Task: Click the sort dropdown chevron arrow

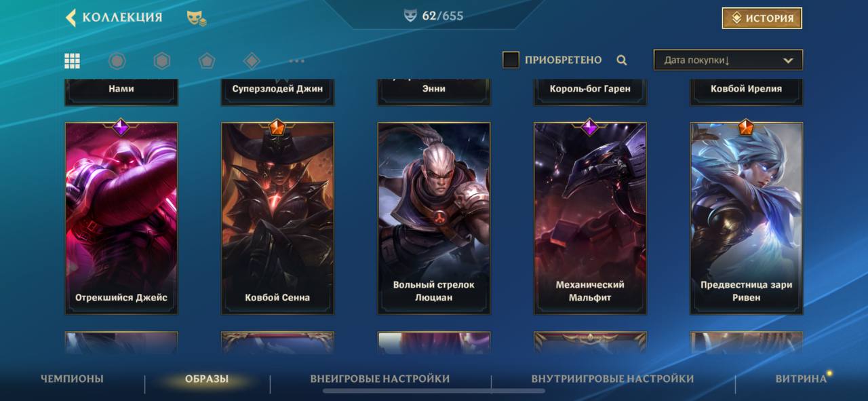Action: point(788,60)
